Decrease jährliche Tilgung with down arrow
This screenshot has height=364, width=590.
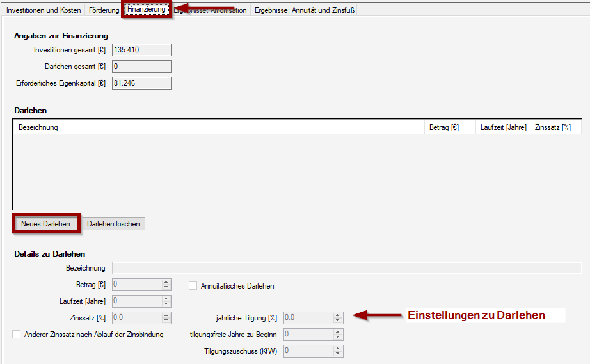click(x=338, y=320)
